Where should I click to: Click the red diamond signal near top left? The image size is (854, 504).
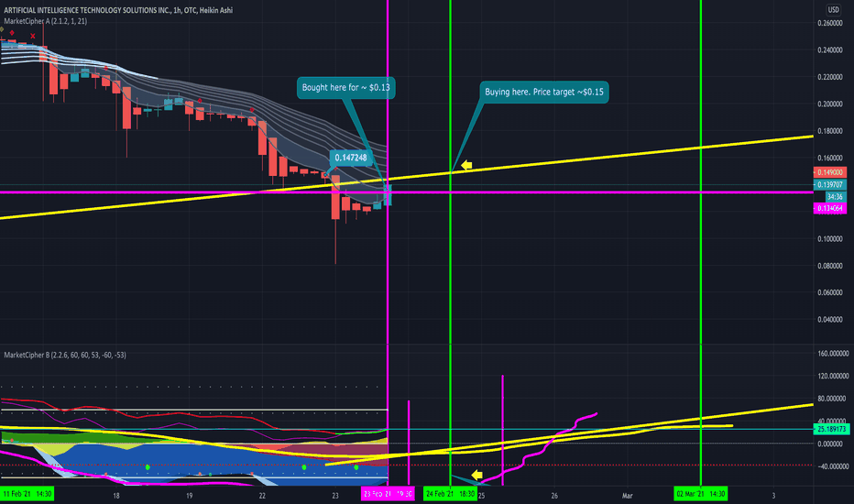point(12,33)
